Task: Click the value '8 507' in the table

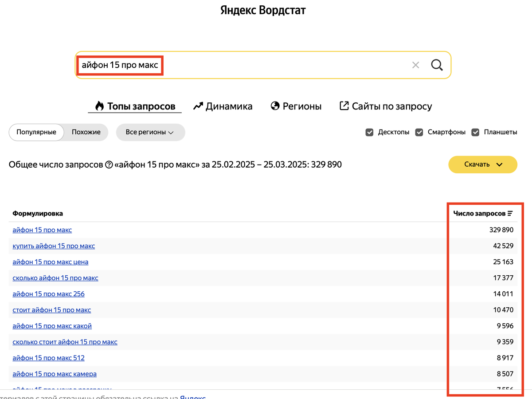Action: coord(505,374)
